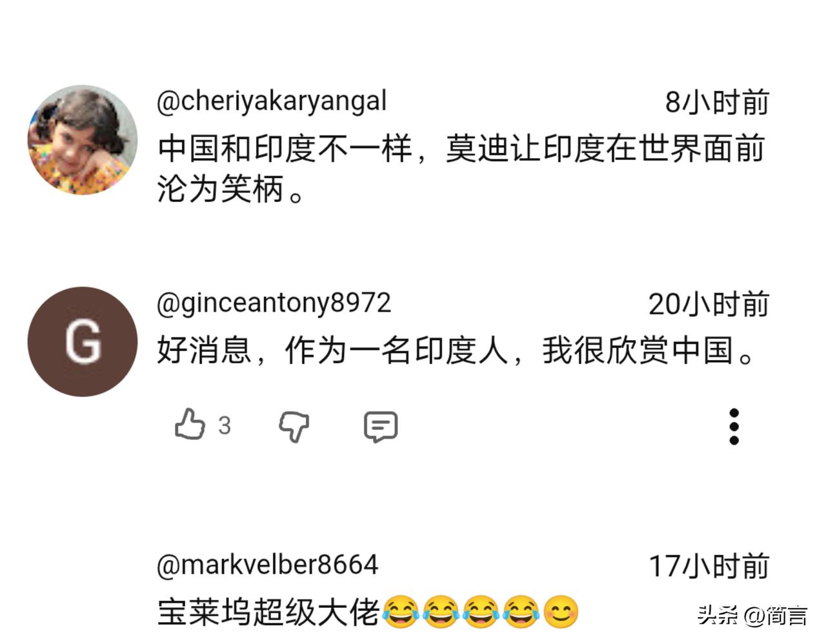Click the username @cheriyakaryangal
826x644 pixels.
click(x=272, y=102)
